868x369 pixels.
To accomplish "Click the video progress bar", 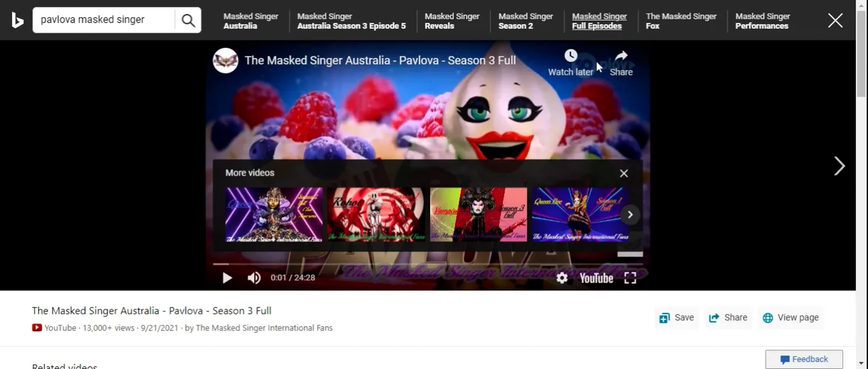I will tap(427, 264).
